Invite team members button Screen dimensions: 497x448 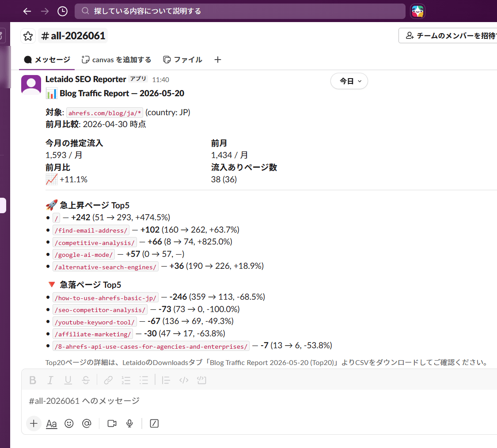(x=450, y=35)
